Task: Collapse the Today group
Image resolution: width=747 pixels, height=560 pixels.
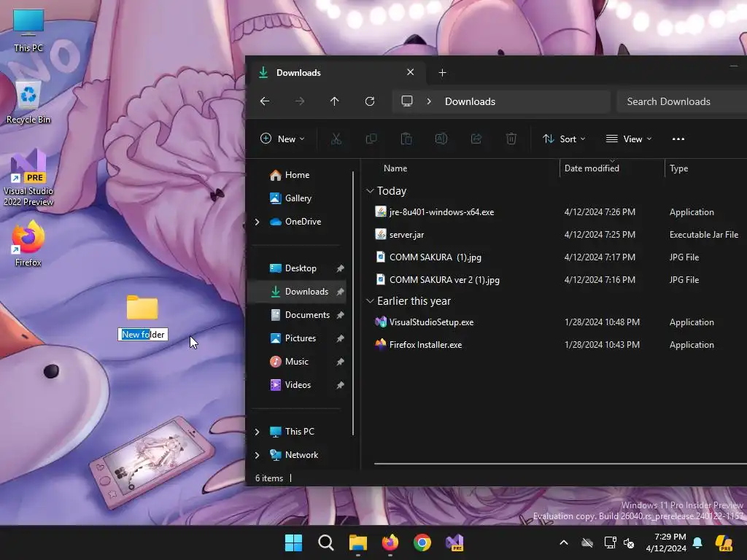Action: (x=370, y=191)
